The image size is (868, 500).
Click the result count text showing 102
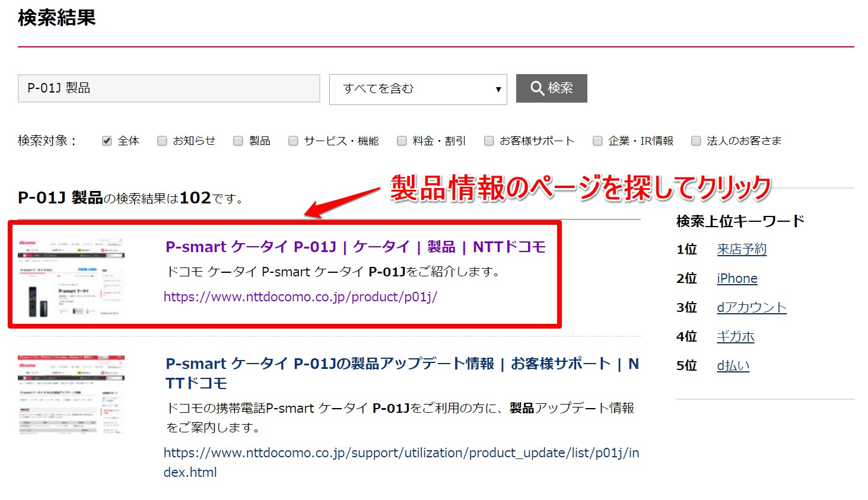[131, 198]
